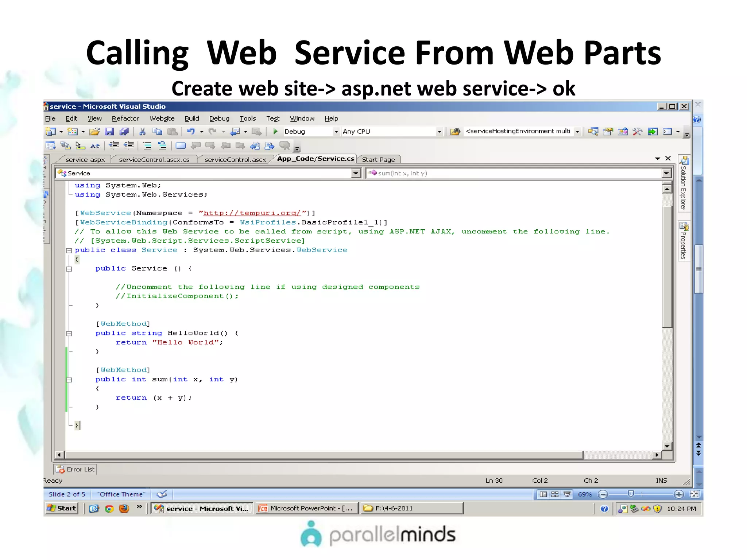Uncomment selected lines icon

tap(162, 146)
